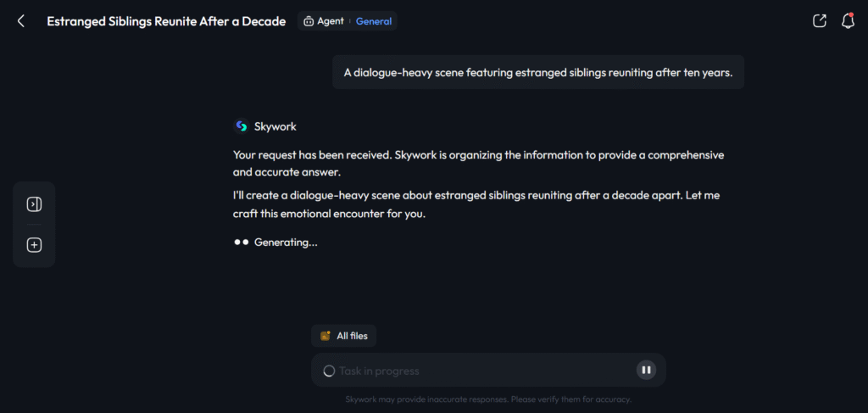Open the All files button
This screenshot has width=868, height=413.
coord(344,336)
